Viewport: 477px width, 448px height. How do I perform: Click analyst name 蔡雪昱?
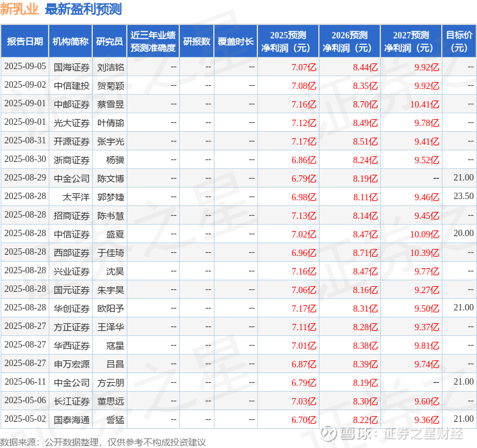click(x=111, y=104)
